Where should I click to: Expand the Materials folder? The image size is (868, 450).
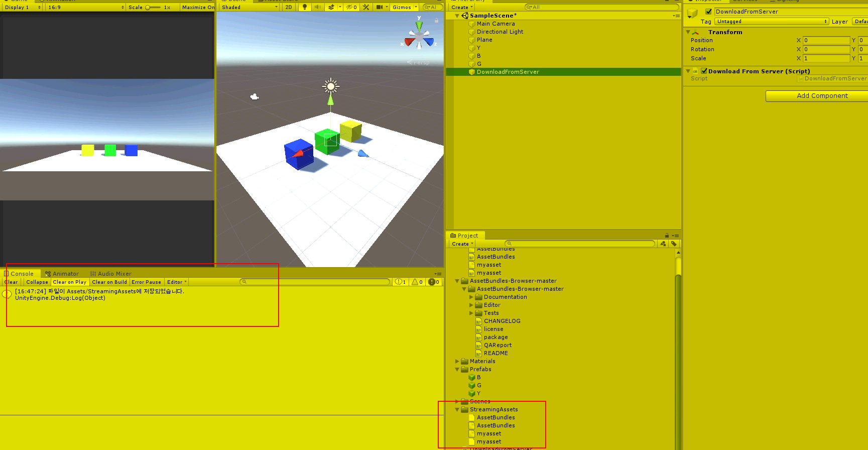[457, 361]
